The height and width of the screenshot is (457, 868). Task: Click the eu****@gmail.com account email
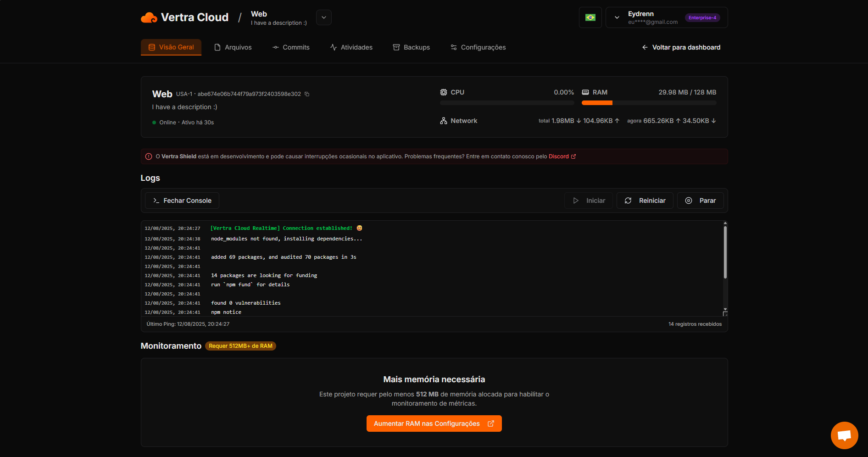click(x=653, y=22)
